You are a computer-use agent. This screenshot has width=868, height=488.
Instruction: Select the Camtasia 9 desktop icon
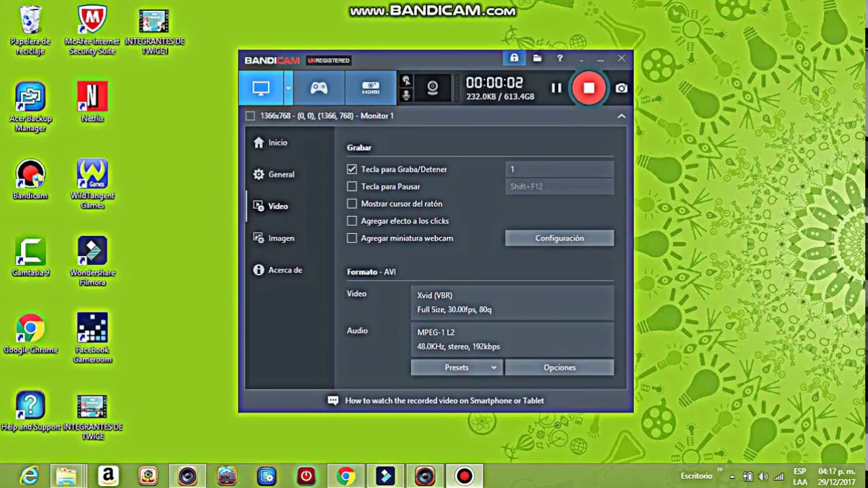coord(31,257)
